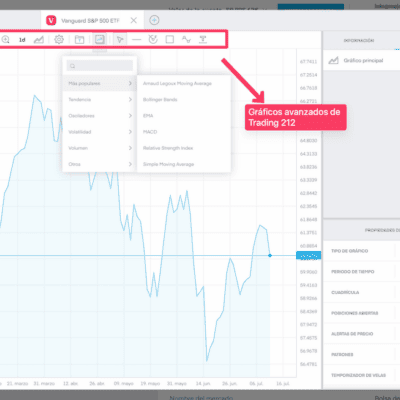Screen dimensions: 400x400
Task: Add Bollinger Bands indicator
Action: click(184, 99)
